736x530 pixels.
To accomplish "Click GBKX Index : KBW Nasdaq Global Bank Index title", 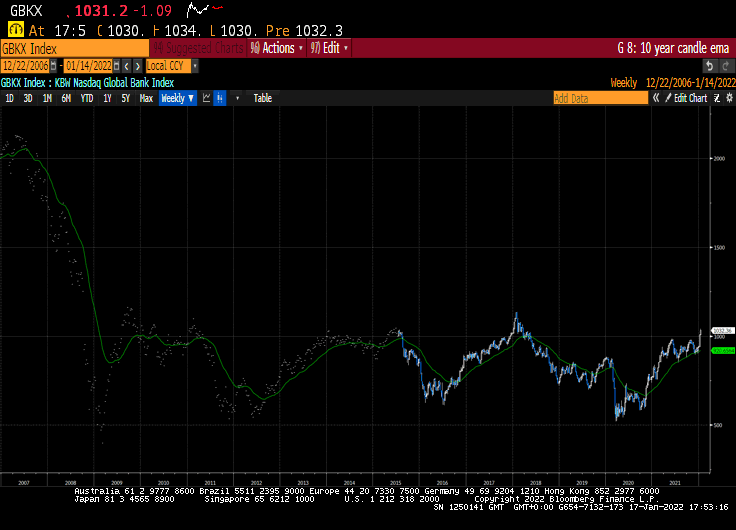I will click(x=87, y=83).
